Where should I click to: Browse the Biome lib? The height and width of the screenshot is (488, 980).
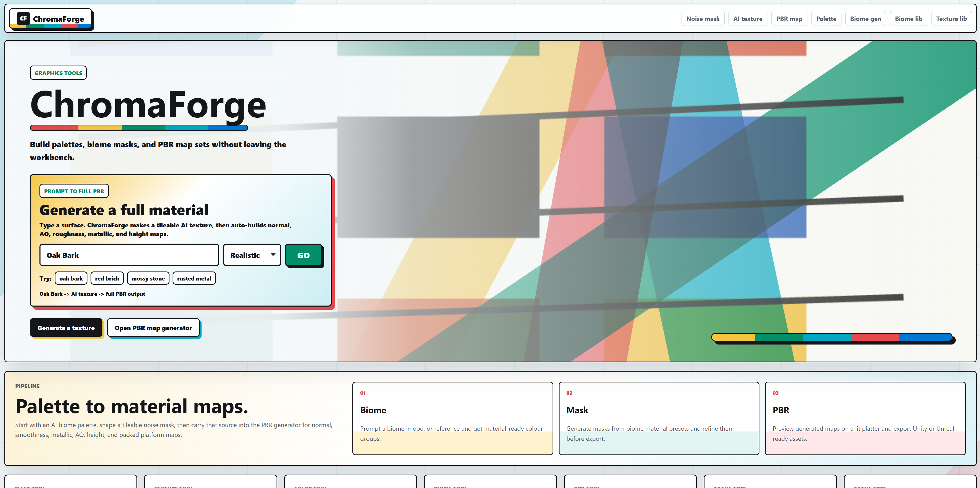coord(908,18)
